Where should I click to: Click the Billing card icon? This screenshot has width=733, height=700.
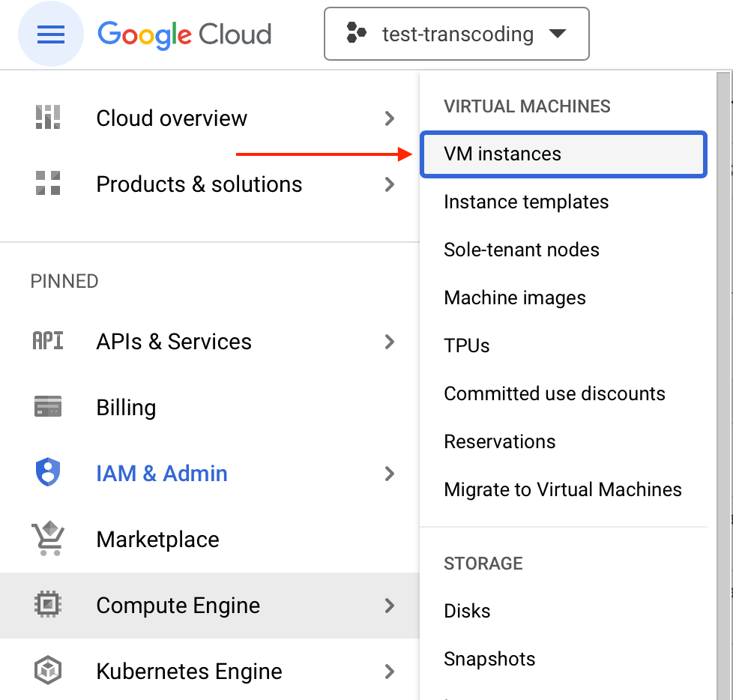click(x=48, y=406)
